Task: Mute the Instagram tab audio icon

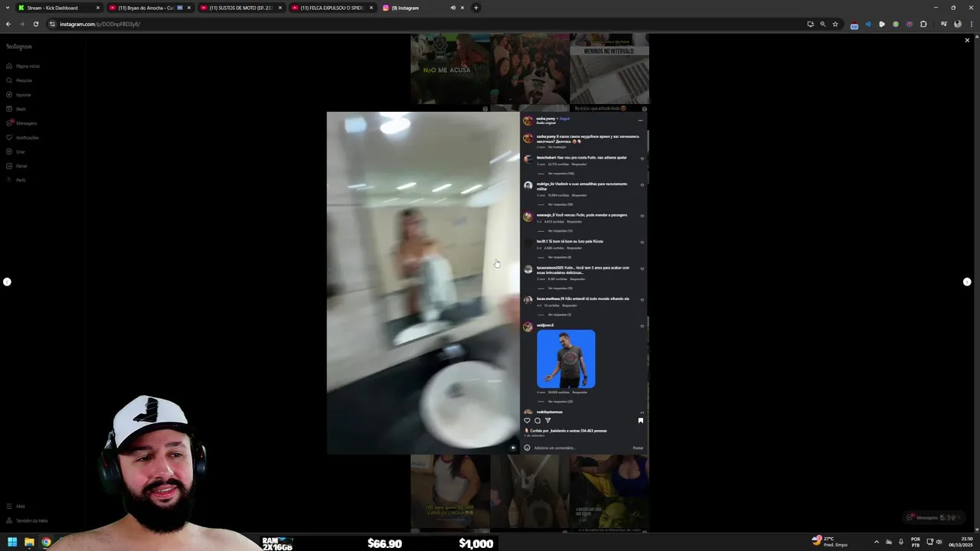Action: (452, 8)
